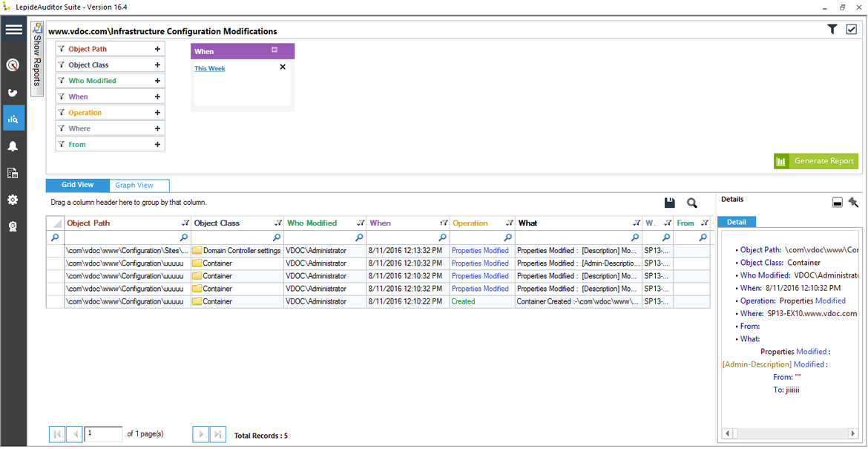Add a Who Modified filter

[157, 81]
